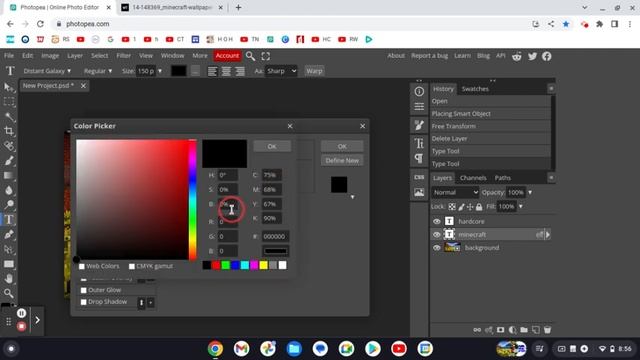Switch to the Paths tab

(502, 178)
